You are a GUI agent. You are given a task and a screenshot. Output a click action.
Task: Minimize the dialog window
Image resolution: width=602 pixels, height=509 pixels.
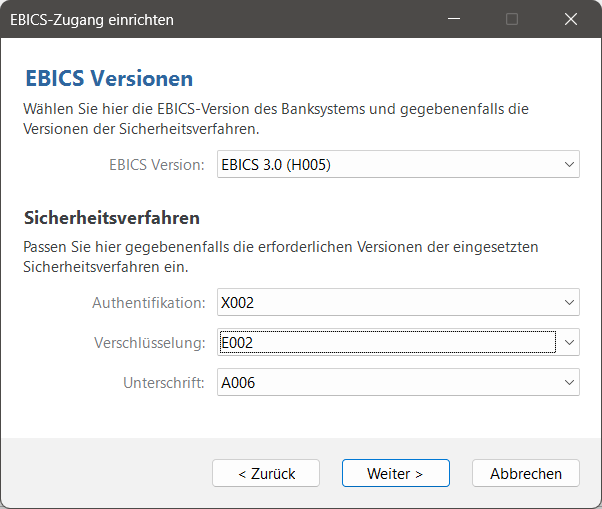tap(455, 19)
